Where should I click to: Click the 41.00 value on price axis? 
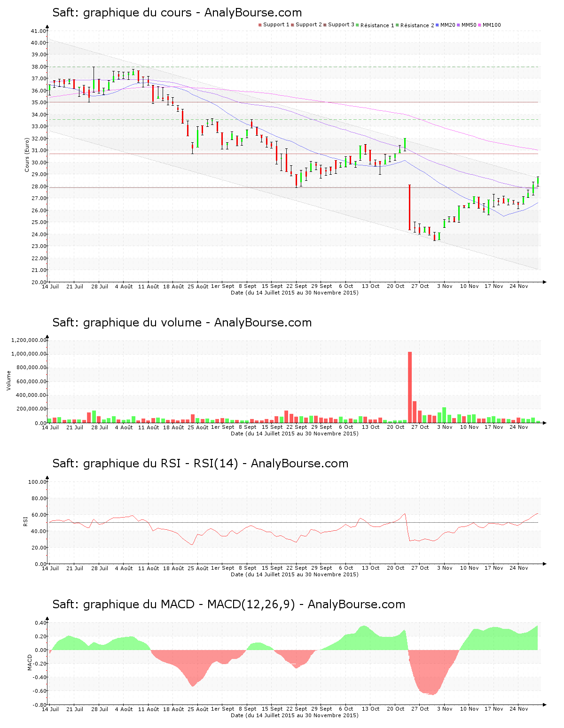coord(39,31)
